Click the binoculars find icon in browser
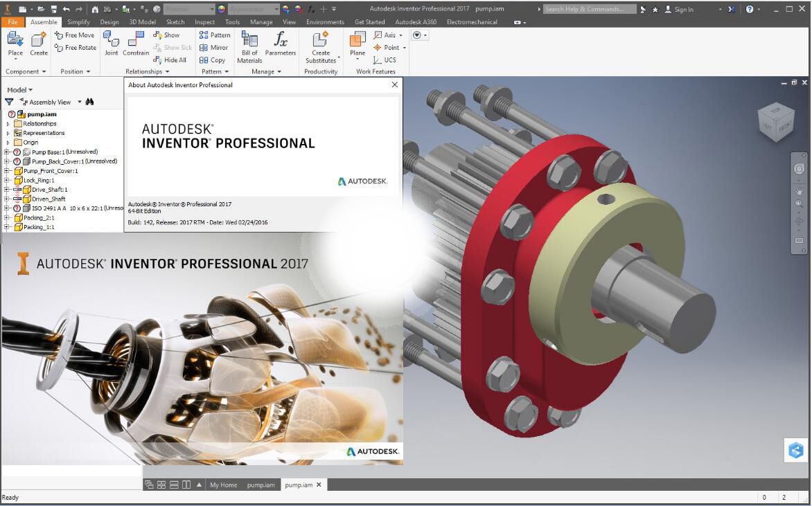 (89, 102)
